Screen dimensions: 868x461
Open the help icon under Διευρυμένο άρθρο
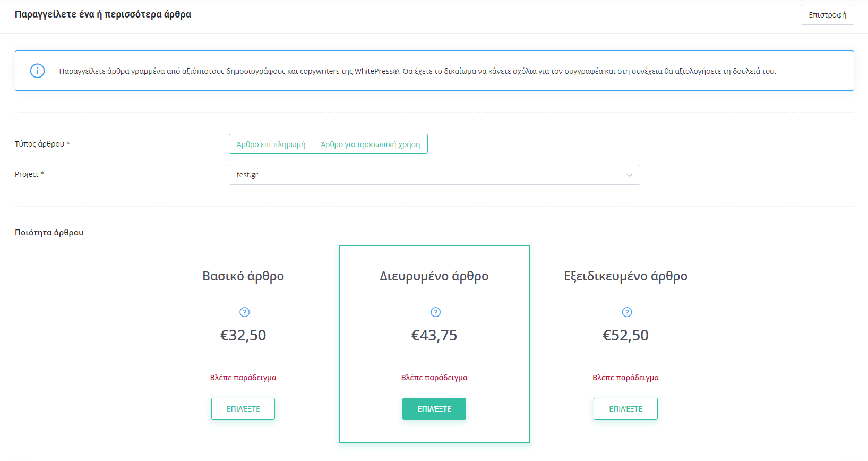(436, 312)
